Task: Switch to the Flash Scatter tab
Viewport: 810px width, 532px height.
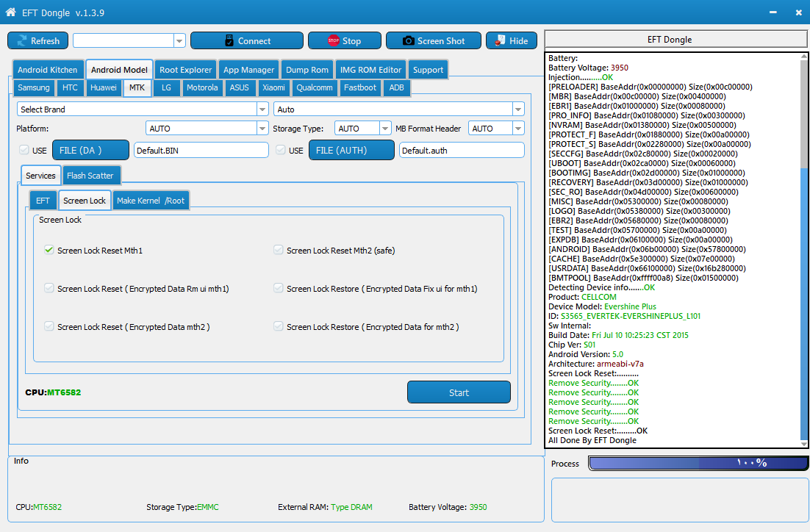Action: (x=90, y=176)
